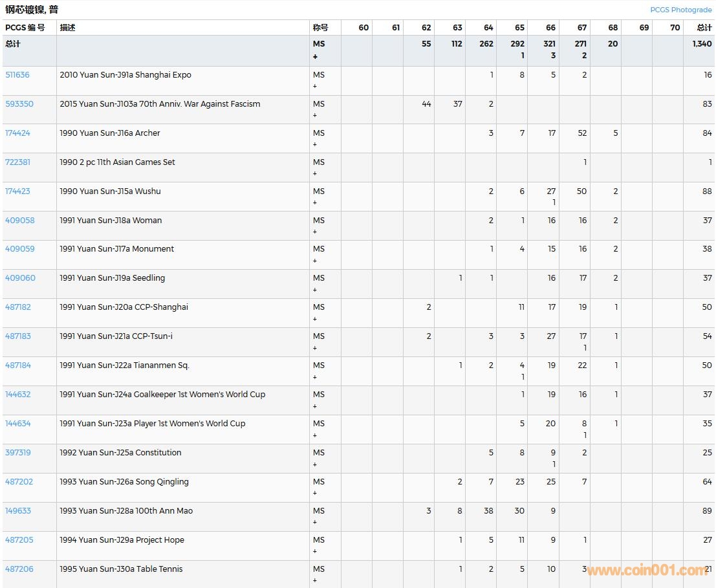This screenshot has height=588, width=716.
Task: Click PCGS number 487205 link
Action: [19, 540]
